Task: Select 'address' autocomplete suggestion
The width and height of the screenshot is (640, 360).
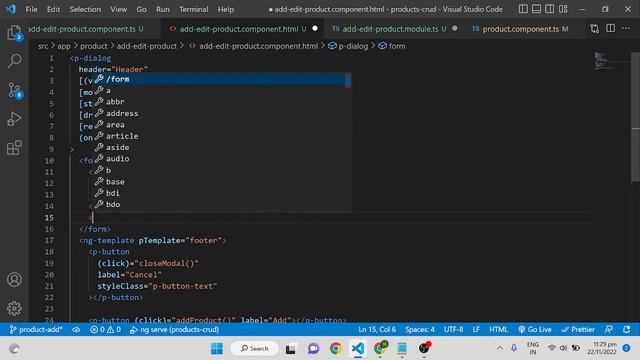Action: (x=222, y=113)
